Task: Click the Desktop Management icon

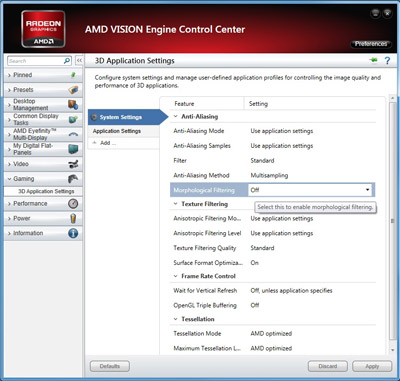Action: tap(73, 105)
